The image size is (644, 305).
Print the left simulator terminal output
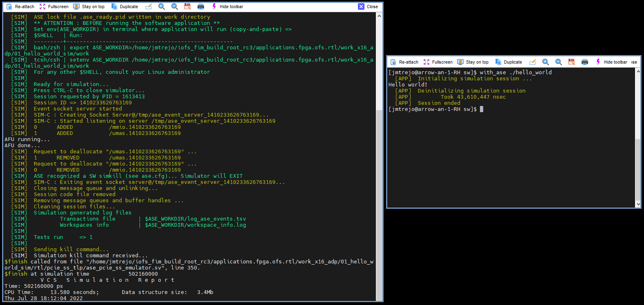tap(201, 7)
